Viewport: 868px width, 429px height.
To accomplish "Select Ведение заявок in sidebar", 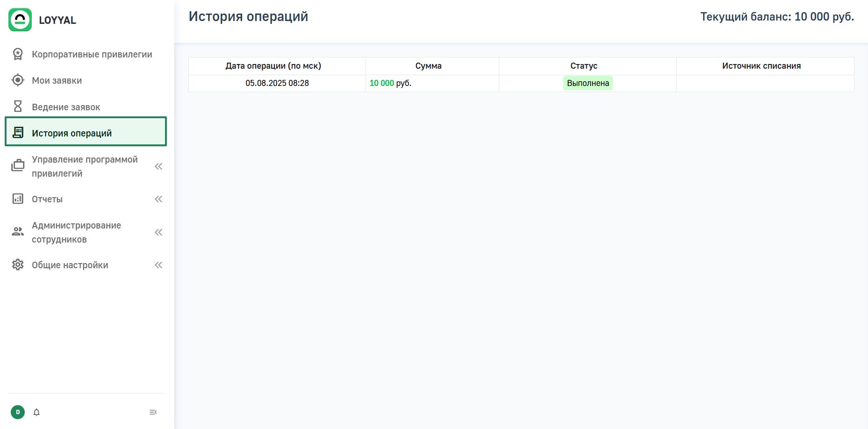I will 66,107.
